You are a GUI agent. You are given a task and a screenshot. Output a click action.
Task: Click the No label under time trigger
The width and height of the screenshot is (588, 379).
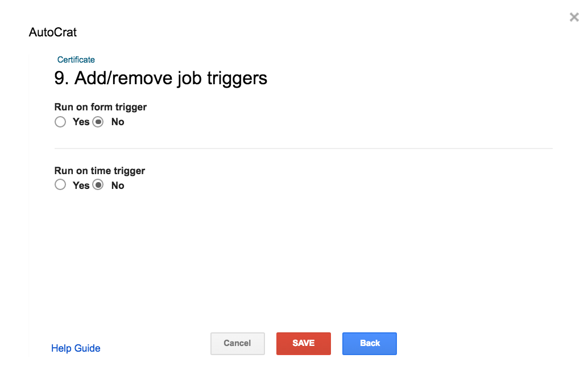tap(118, 186)
